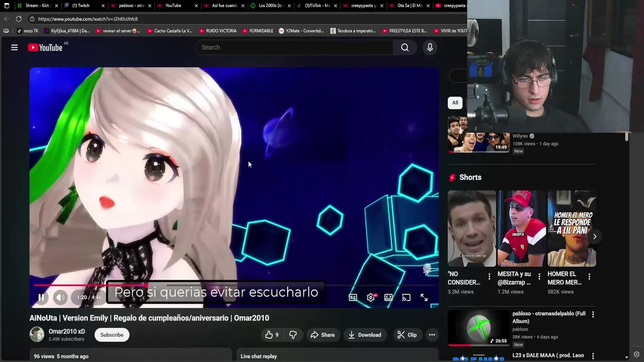
Task: Click the Shorts section heading
Action: click(470, 177)
